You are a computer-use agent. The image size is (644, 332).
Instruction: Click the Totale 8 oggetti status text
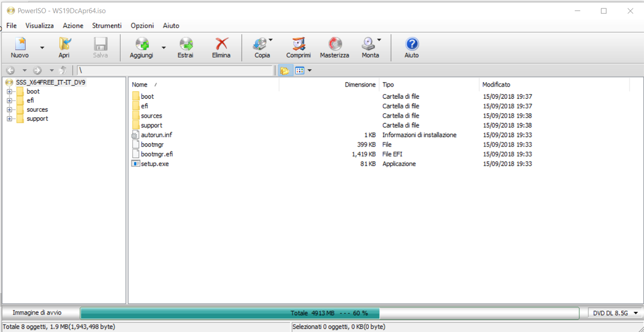point(59,327)
